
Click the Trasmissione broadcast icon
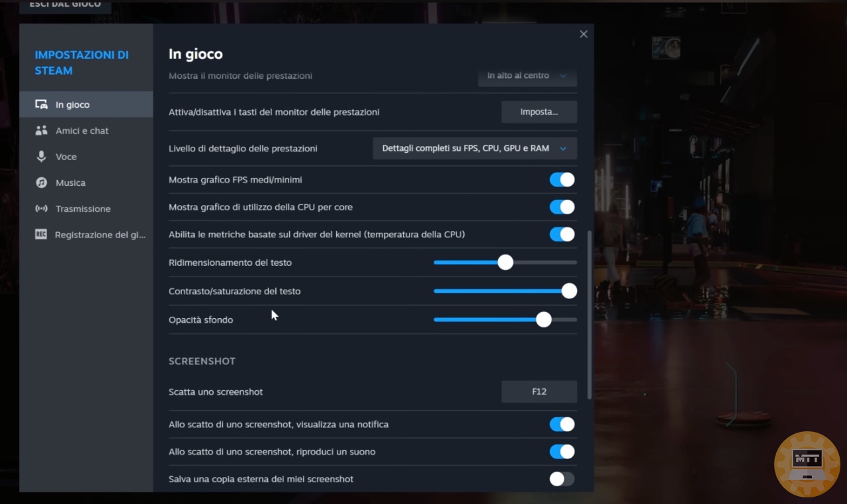tap(41, 209)
